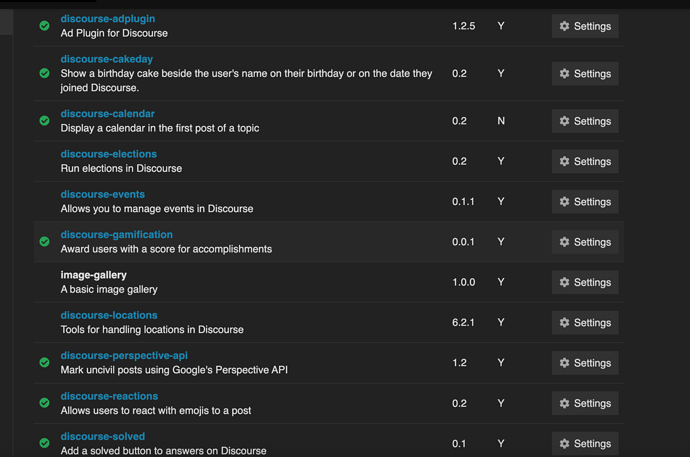Click the N value for discourse-calendar
The height and width of the screenshot is (457, 690).
[501, 121]
